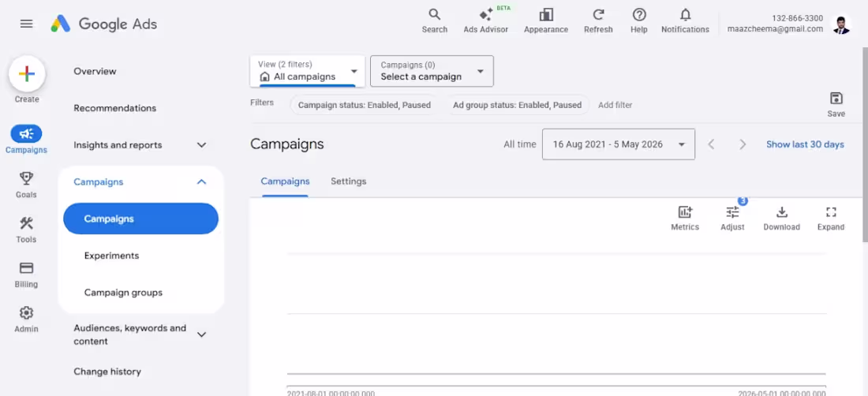868x396 pixels.
Task: Open Experiments page
Action: 111,256
